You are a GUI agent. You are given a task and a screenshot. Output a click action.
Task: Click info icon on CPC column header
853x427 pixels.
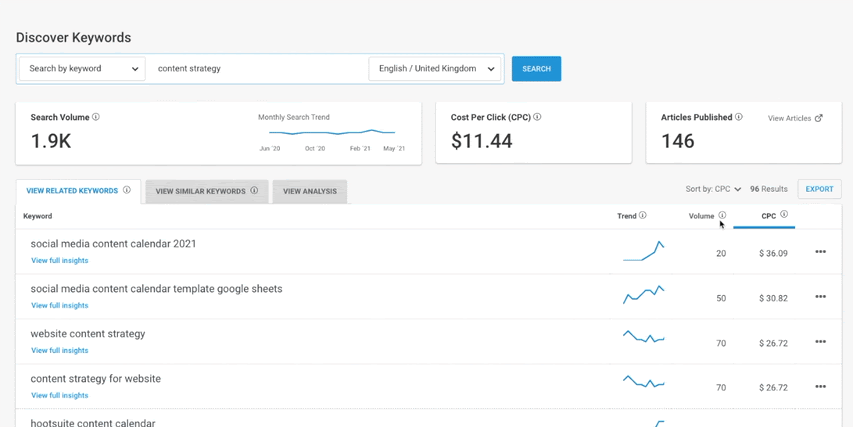pos(784,215)
